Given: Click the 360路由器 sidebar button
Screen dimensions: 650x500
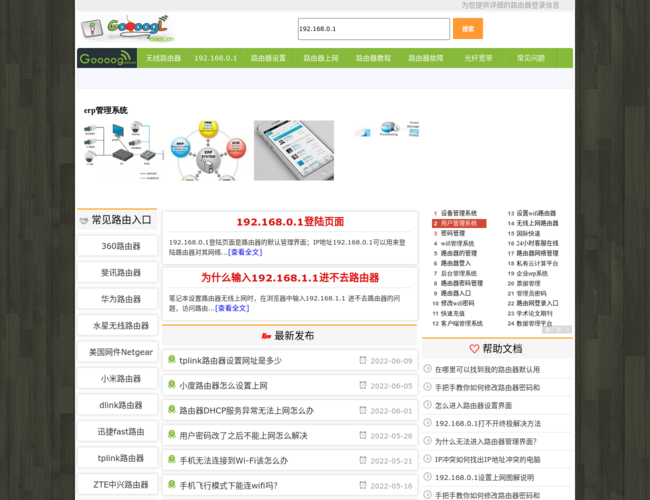Looking at the screenshot, I should tap(117, 246).
